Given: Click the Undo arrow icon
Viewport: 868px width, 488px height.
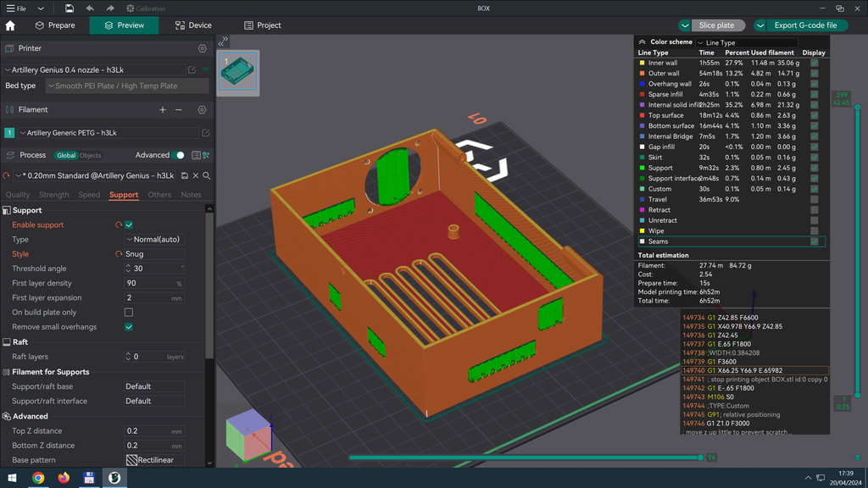Looking at the screenshot, I should 92,8.
